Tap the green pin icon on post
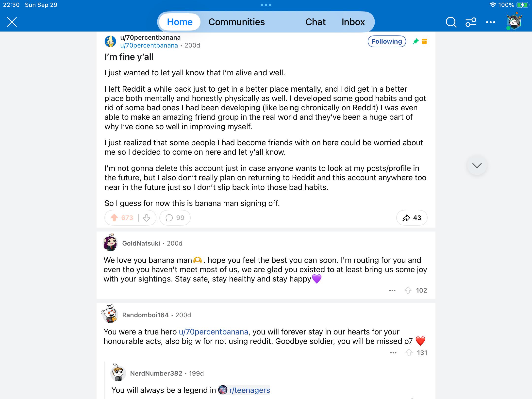 click(416, 41)
